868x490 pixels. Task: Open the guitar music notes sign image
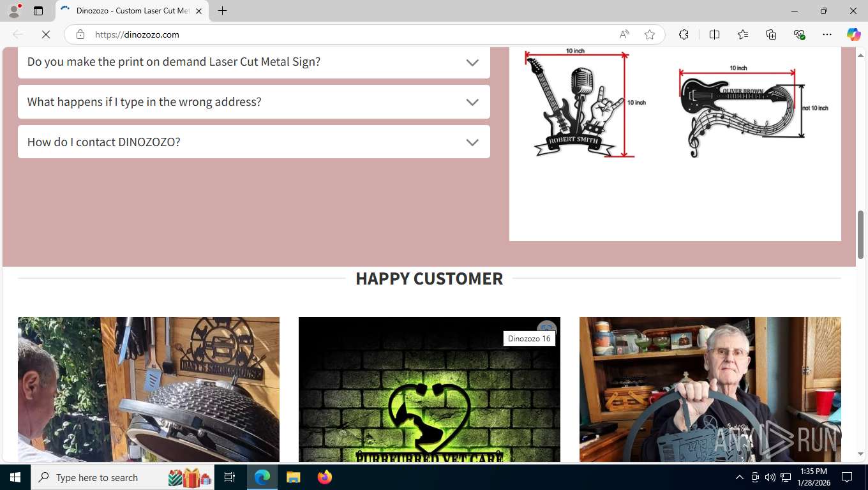(753, 111)
